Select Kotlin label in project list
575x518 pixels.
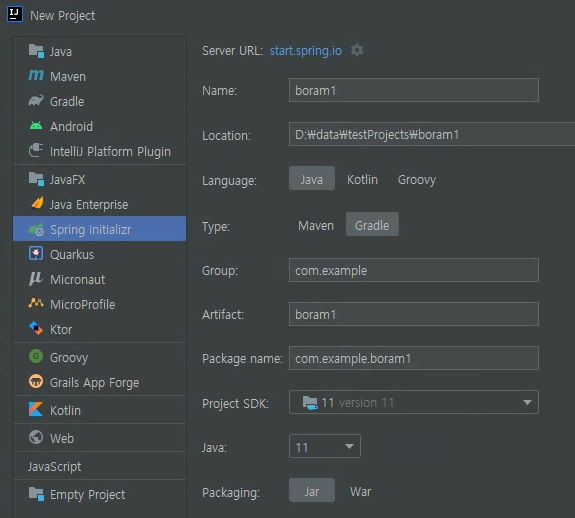(x=65, y=411)
